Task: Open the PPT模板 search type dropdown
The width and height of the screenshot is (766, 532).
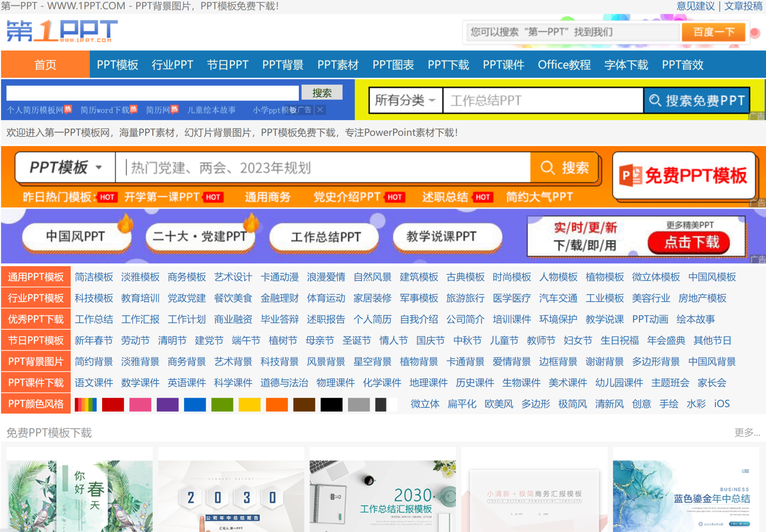Action: tap(65, 167)
